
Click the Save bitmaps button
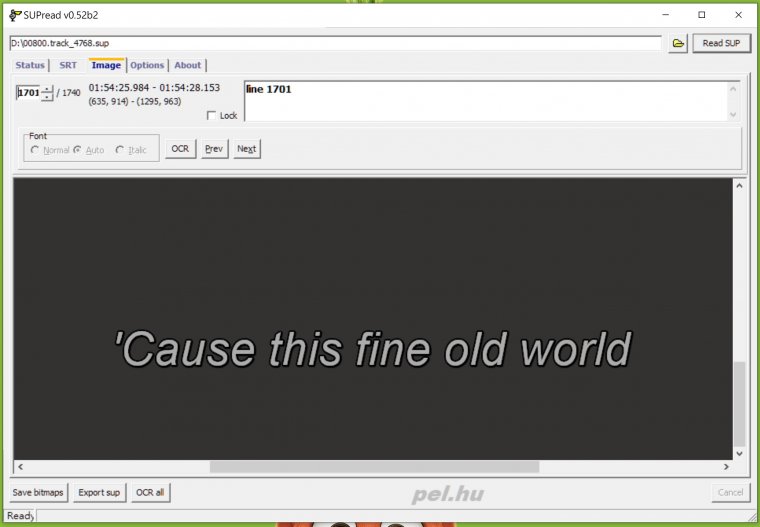pyautogui.click(x=38, y=493)
